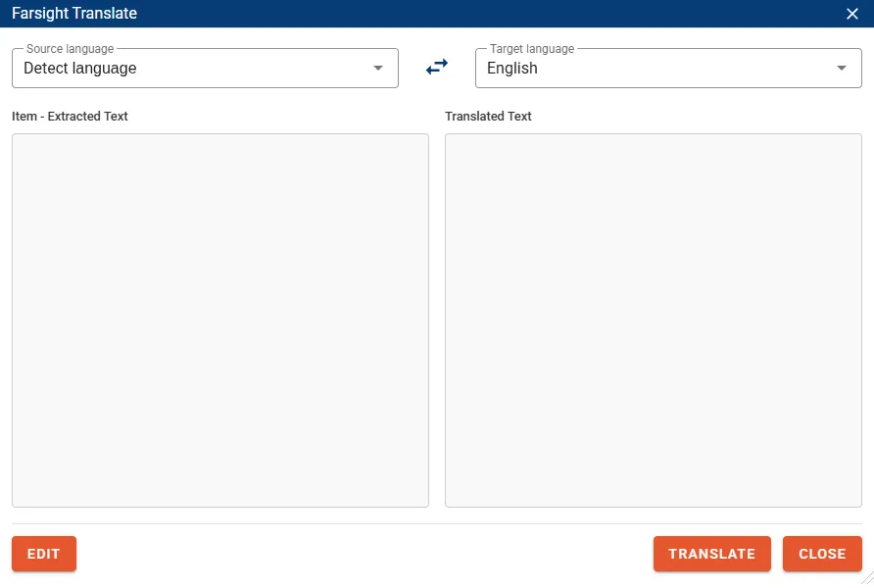Click the orange CLOSE button
This screenshot has height=588, width=874.
(821, 554)
